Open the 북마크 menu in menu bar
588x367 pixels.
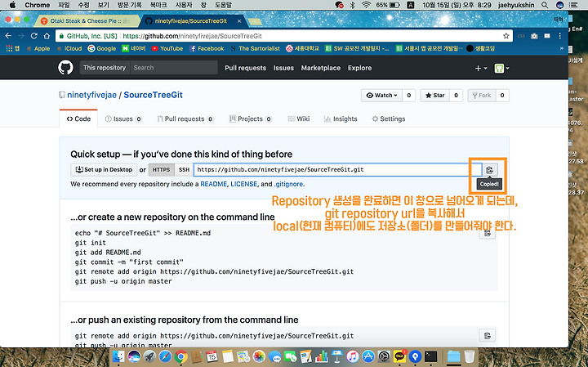(158, 5)
